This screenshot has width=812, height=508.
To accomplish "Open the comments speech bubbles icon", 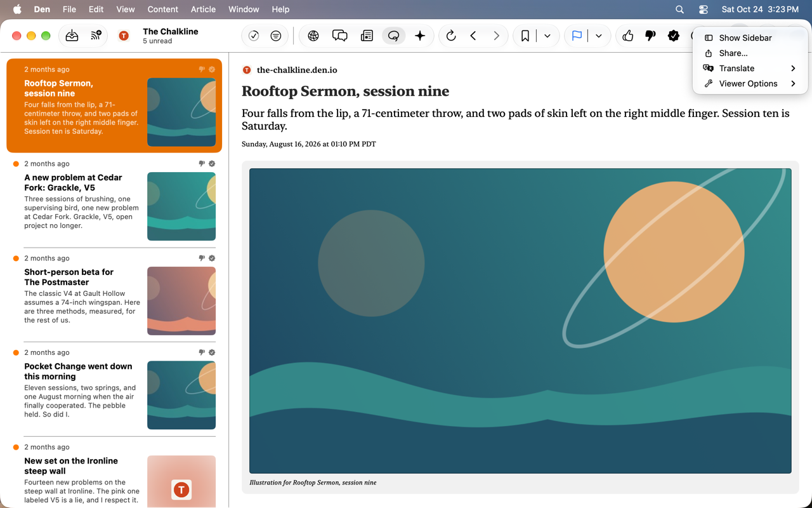I will 340,36.
